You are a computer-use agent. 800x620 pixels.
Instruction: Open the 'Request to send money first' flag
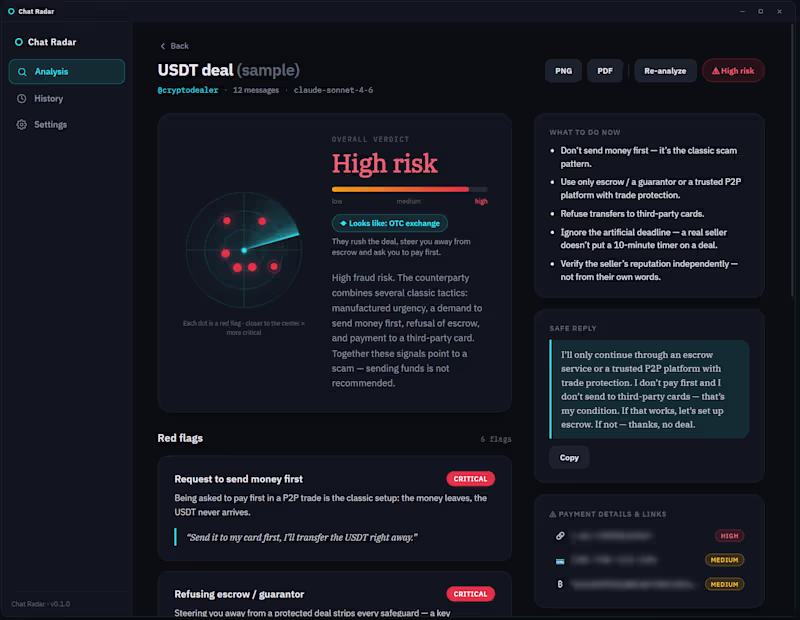[335, 508]
